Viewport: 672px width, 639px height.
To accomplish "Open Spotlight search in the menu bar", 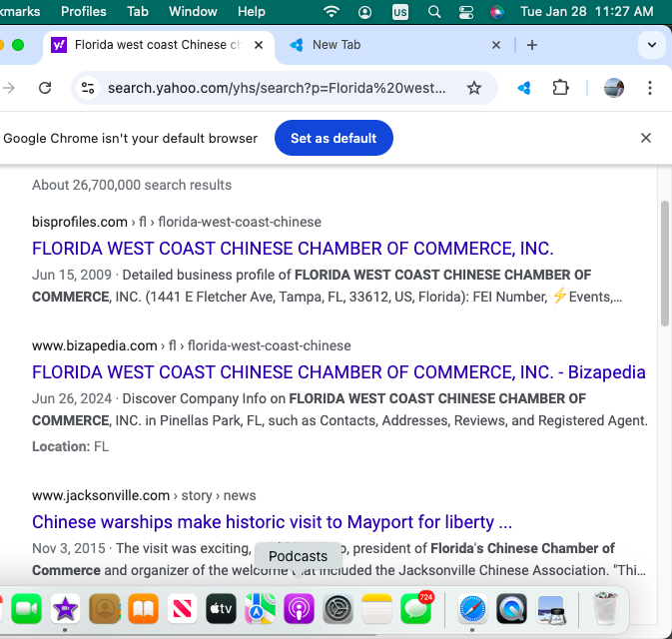I will click(434, 12).
